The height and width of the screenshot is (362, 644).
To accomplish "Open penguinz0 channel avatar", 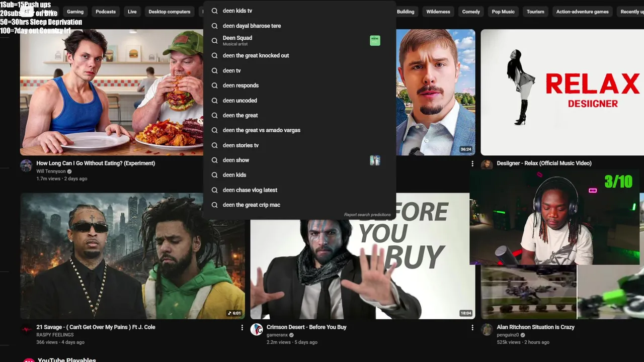I will (487, 330).
